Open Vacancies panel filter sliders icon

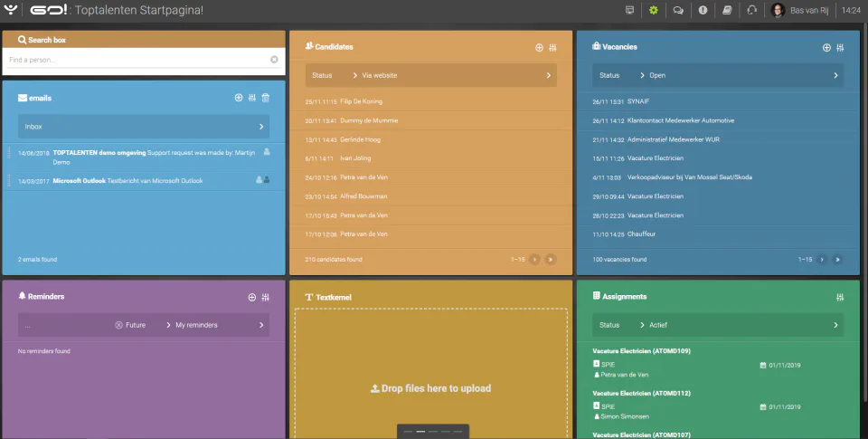840,48
